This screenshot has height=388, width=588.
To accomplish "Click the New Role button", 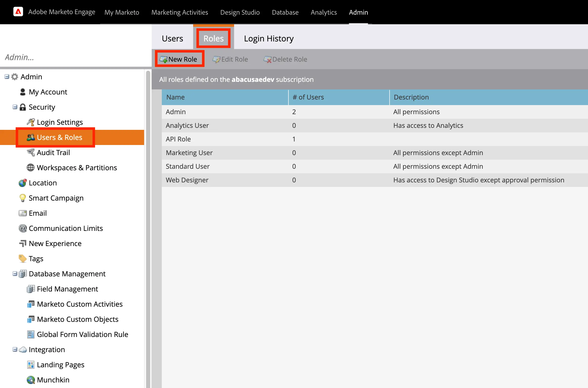I will [x=179, y=59].
